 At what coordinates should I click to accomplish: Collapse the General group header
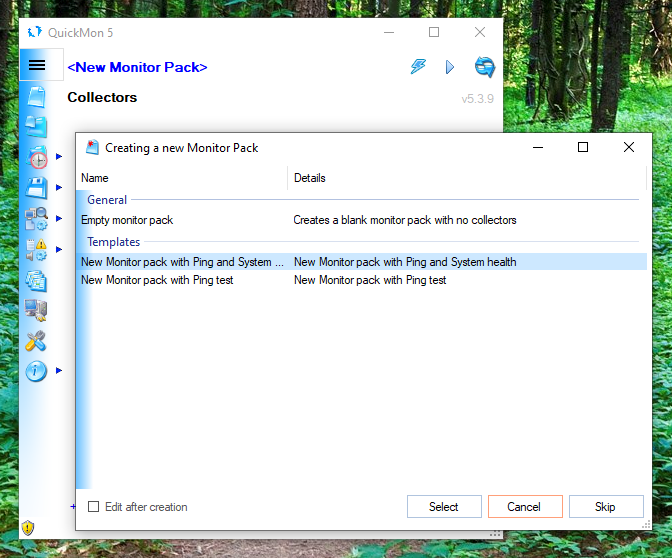[107, 200]
